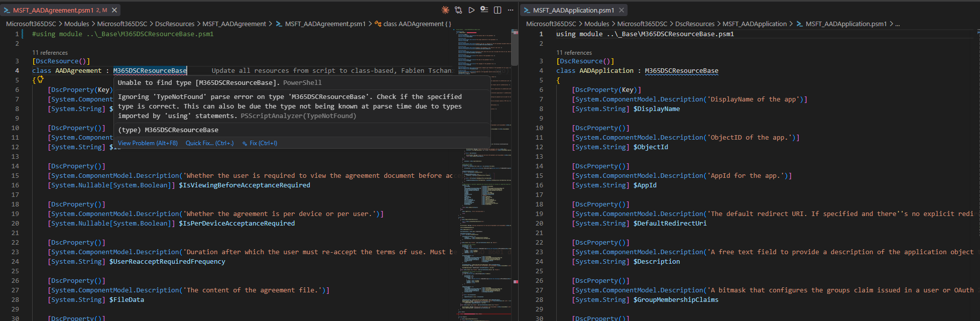Click the underlined M365DSCResourceBase in AADApplication editor
The height and width of the screenshot is (321, 980).
tap(681, 71)
